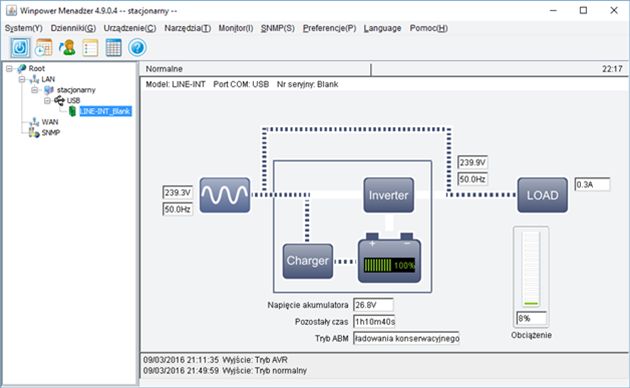Image resolution: width=630 pixels, height=388 pixels.
Task: Click the USB symbol icon in tree
Action: 59,100
